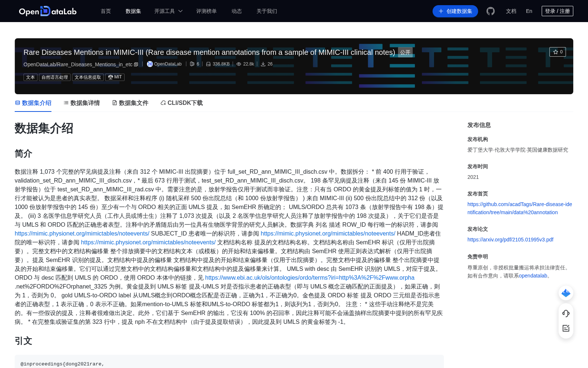Open the CLI/SDK下载 tab
This screenshot has width=588, height=368.
tap(182, 103)
